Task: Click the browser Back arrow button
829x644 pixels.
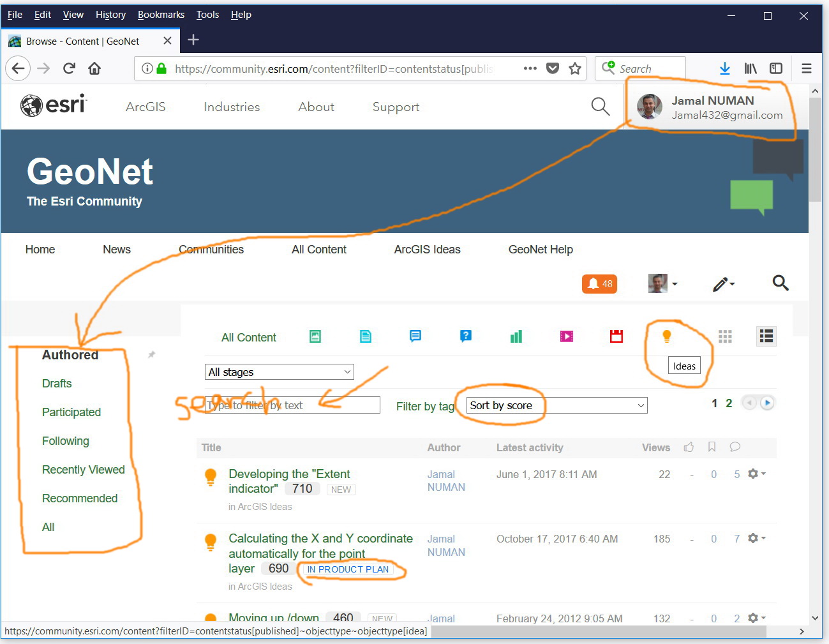Action: 18,68
